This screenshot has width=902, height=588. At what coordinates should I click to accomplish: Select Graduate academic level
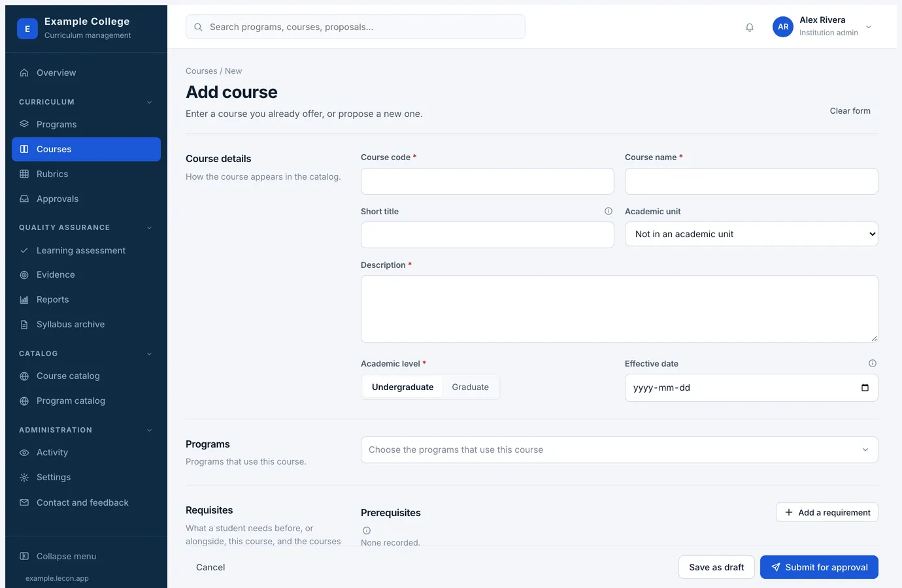tap(470, 387)
